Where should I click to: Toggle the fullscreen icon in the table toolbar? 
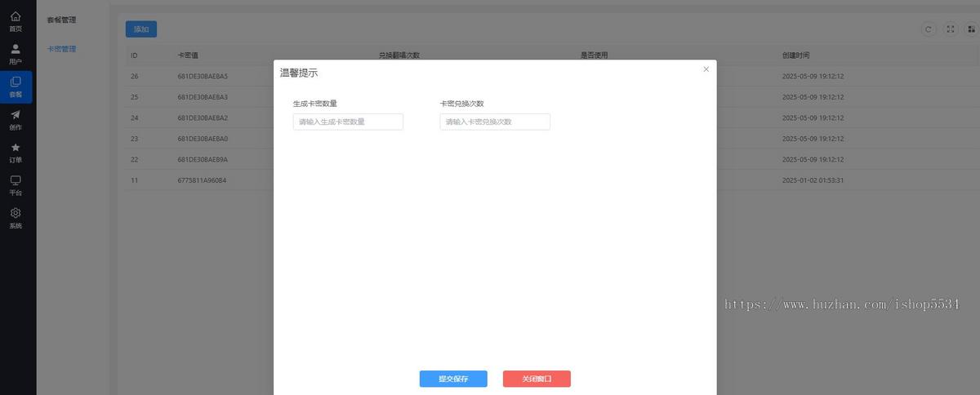pos(951,29)
